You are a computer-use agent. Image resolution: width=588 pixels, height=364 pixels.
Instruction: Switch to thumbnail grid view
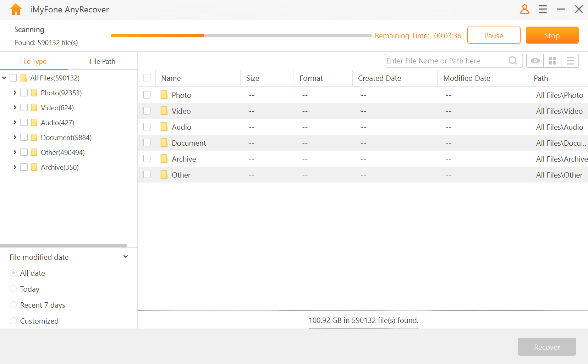[552, 61]
